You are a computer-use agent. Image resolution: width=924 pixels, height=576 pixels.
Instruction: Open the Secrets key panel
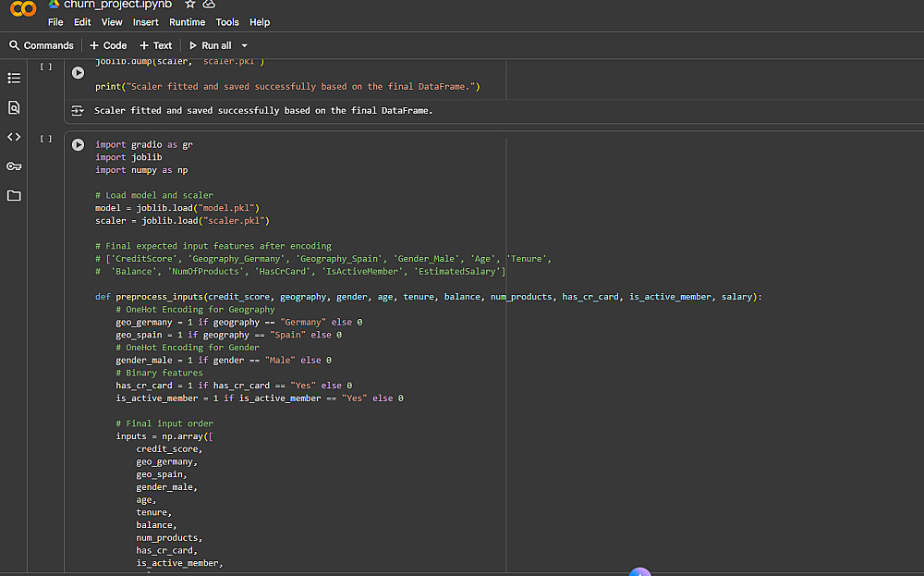(14, 166)
